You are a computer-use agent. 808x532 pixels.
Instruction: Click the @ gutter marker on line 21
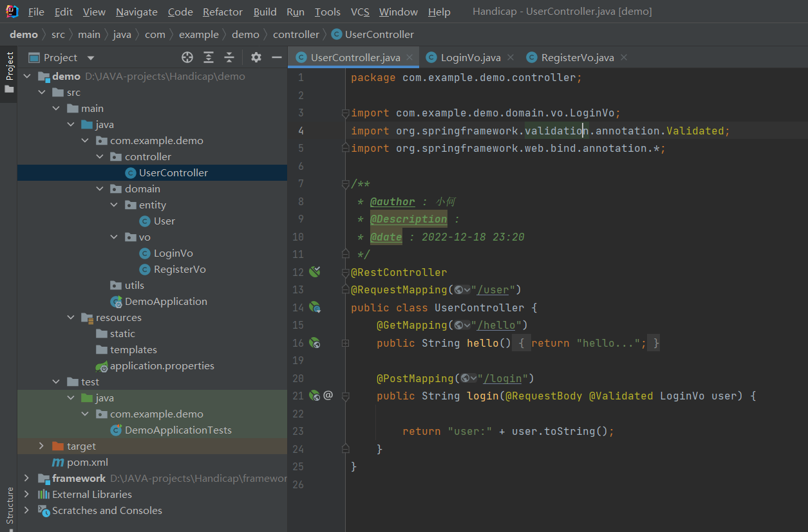point(328,395)
